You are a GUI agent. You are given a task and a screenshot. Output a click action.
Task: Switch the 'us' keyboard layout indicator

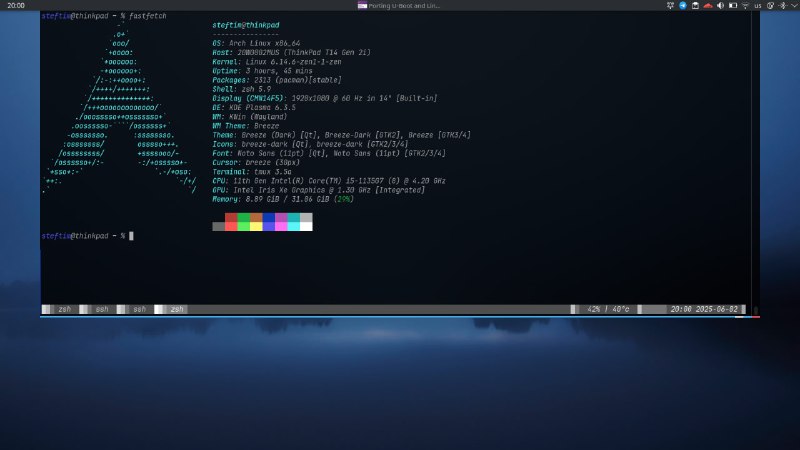758,6
